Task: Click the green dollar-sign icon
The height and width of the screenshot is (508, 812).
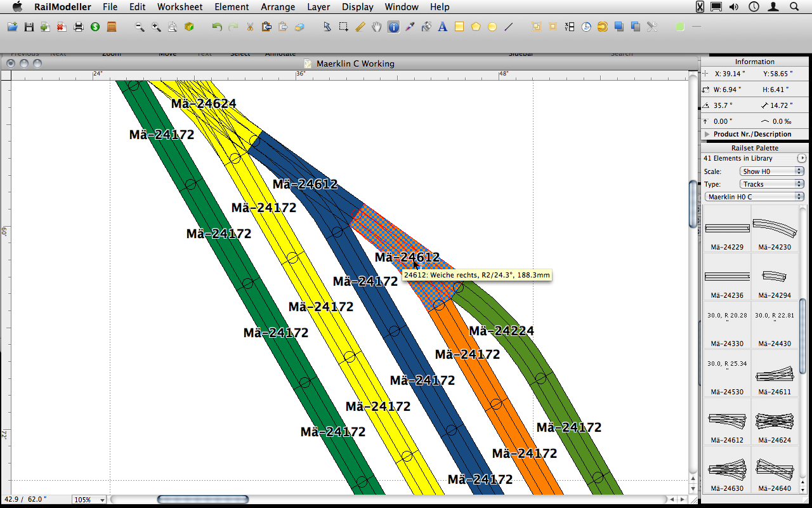Action: click(x=95, y=27)
